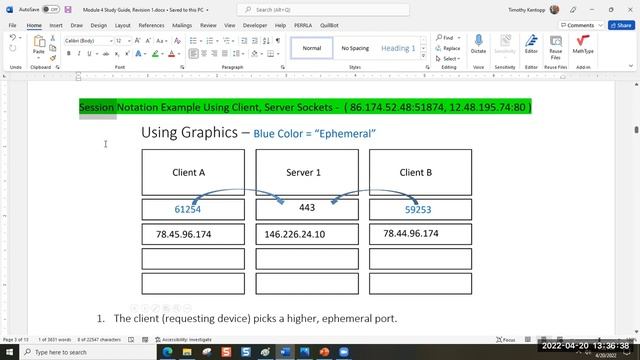Click Replace in Editing group
This screenshot has height=360, width=640.
(448, 48)
